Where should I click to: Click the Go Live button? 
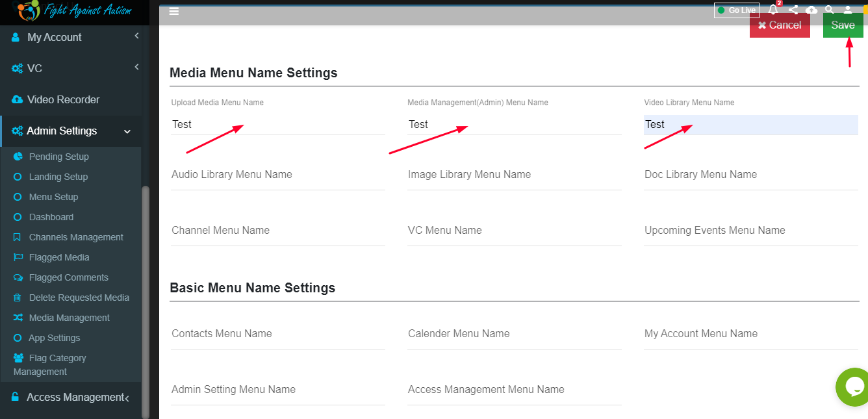tap(736, 10)
